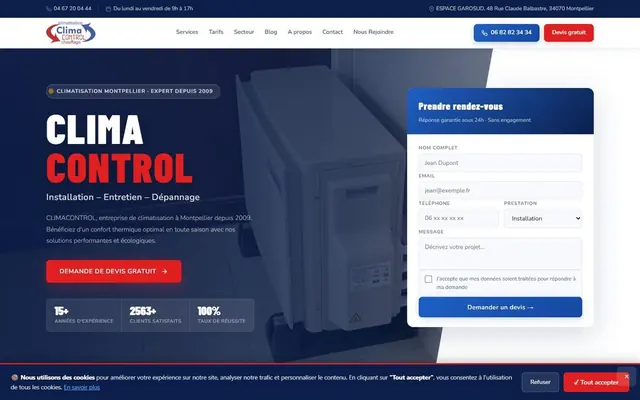Open the En savoir plus cookie link
The image size is (640, 400).
tap(82, 387)
